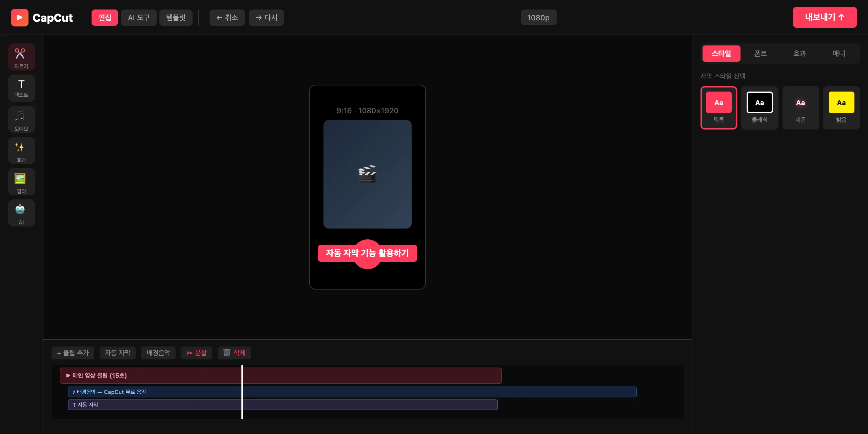This screenshot has width=868, height=434.
Task: Click the white timeline playhead
Action: 242,392
